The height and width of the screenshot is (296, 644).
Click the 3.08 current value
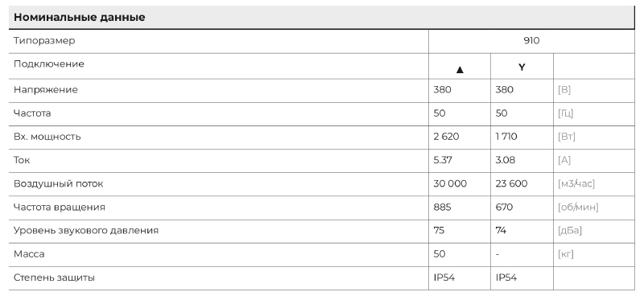click(506, 160)
